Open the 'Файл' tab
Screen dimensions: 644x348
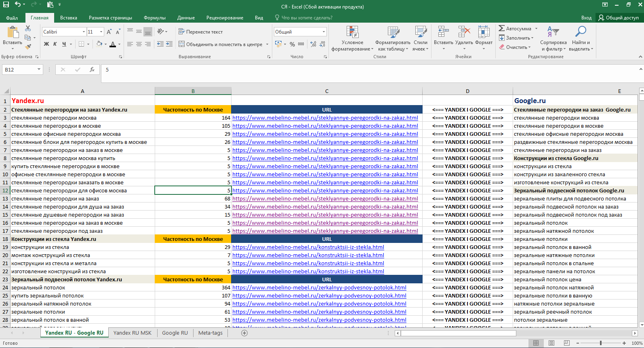(x=12, y=18)
